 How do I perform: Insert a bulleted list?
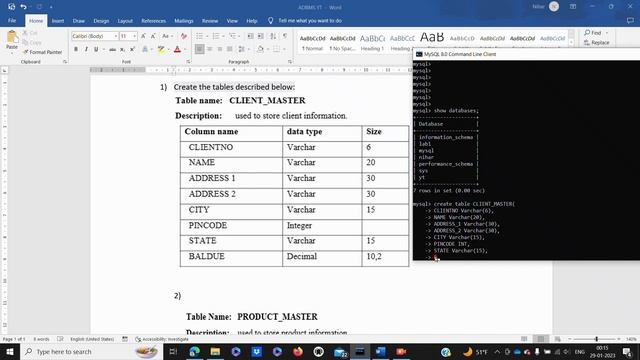pyautogui.click(x=201, y=36)
